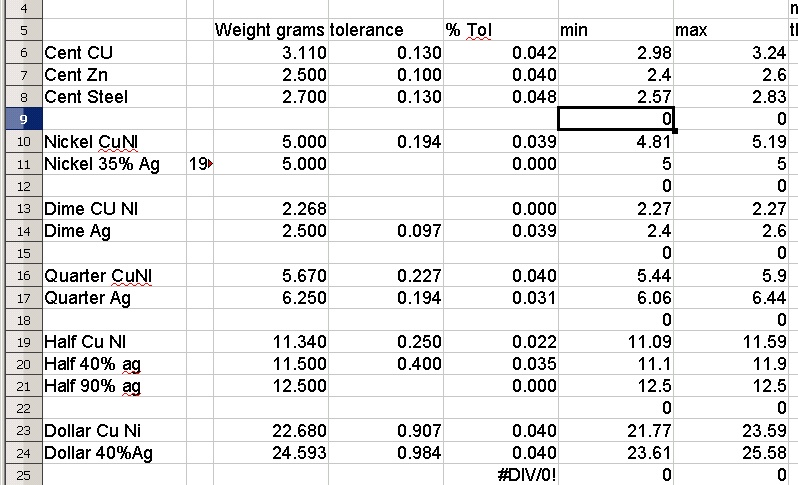Select the "% Tol" heading cell
798x485 pixels.
[x=499, y=30]
